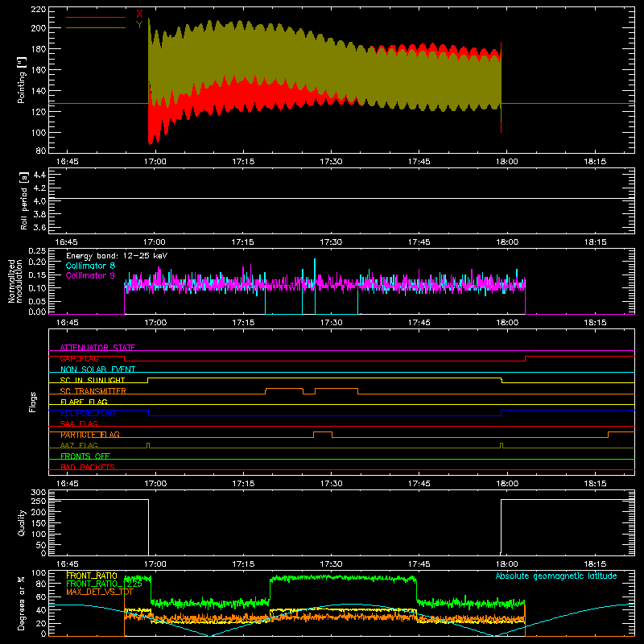Select the red 'X' legend label
The width and height of the screenshot is (644, 644).
(x=139, y=14)
